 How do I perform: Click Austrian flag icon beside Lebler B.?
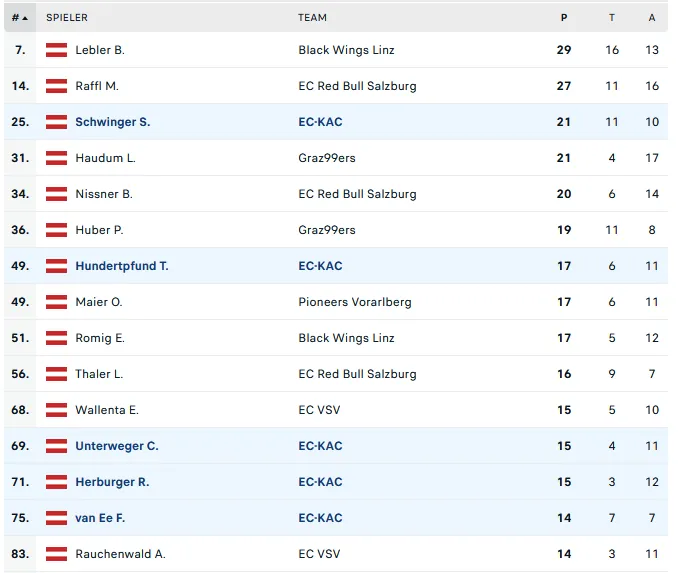click(x=56, y=50)
